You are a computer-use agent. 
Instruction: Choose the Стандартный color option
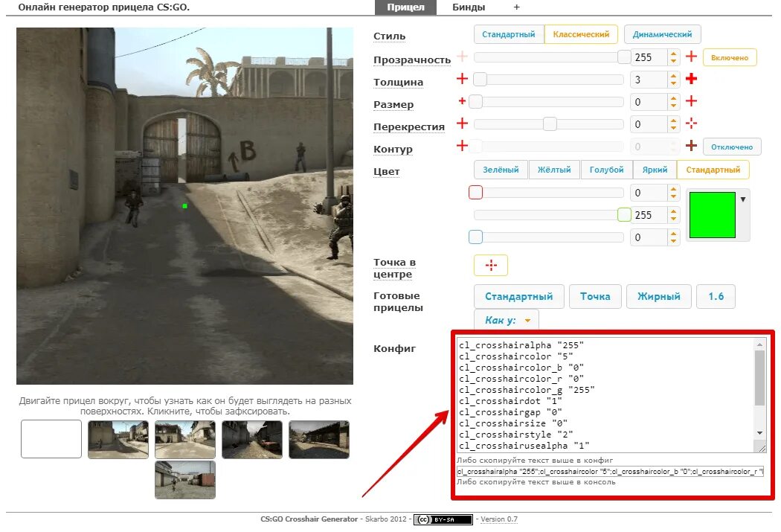click(713, 170)
